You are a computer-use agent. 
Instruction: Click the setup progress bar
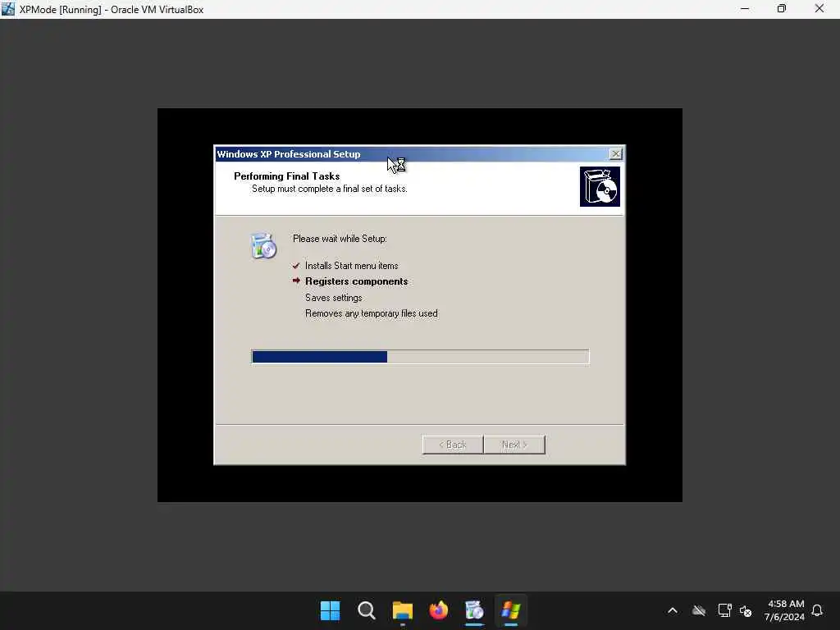tap(420, 357)
